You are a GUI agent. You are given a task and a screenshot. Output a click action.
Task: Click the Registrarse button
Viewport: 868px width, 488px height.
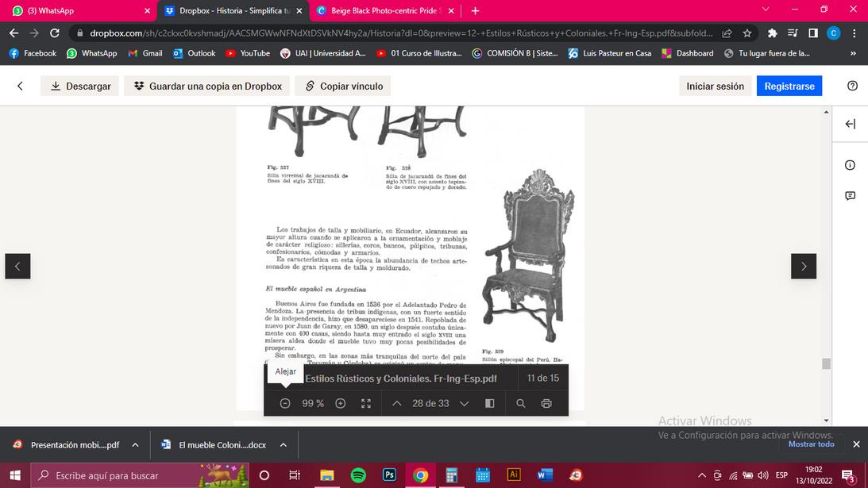[789, 86]
